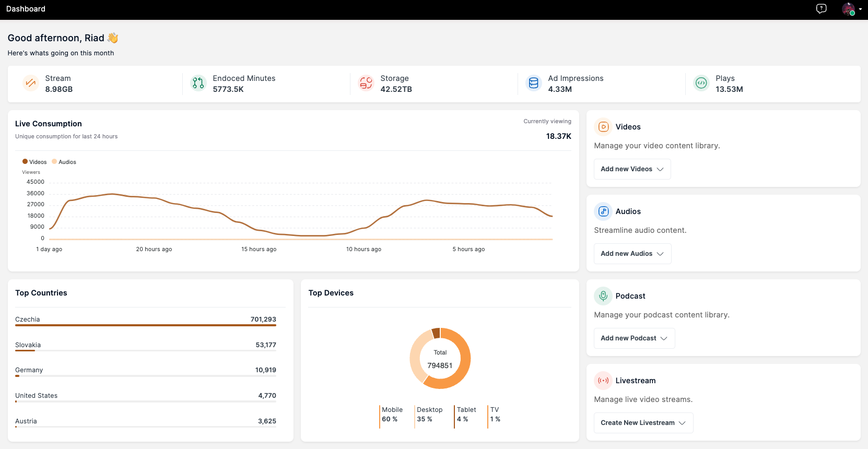This screenshot has width=868, height=449.
Task: Click the Audios music-note icon
Action: [x=603, y=211]
